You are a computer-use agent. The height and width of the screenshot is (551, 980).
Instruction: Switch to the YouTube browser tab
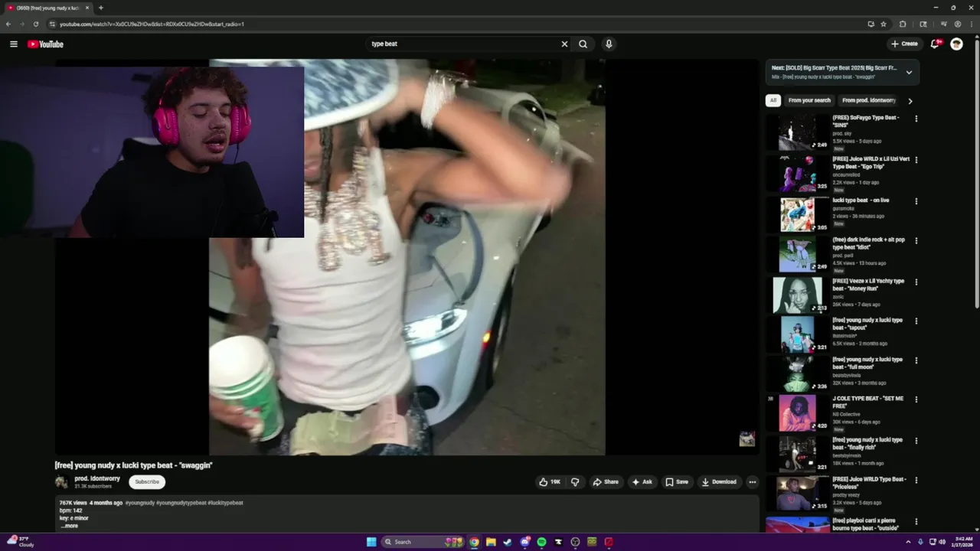tap(47, 8)
